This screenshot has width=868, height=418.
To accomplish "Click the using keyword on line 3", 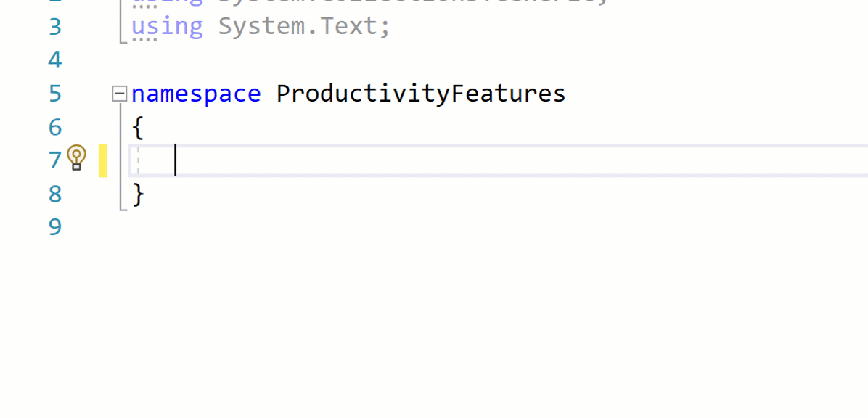I will [x=167, y=27].
